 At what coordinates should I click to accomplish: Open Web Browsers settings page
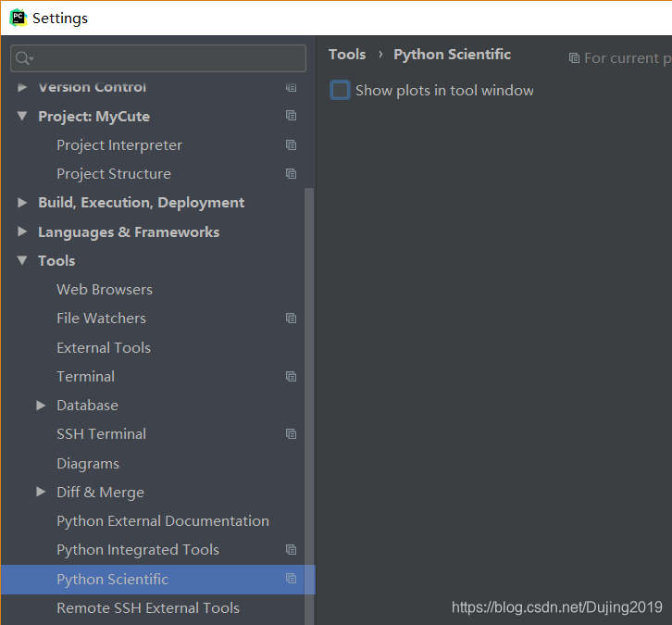click(x=105, y=289)
